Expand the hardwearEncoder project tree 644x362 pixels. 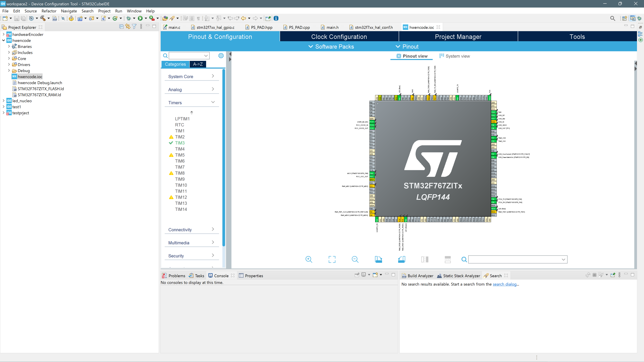[x=4, y=34]
